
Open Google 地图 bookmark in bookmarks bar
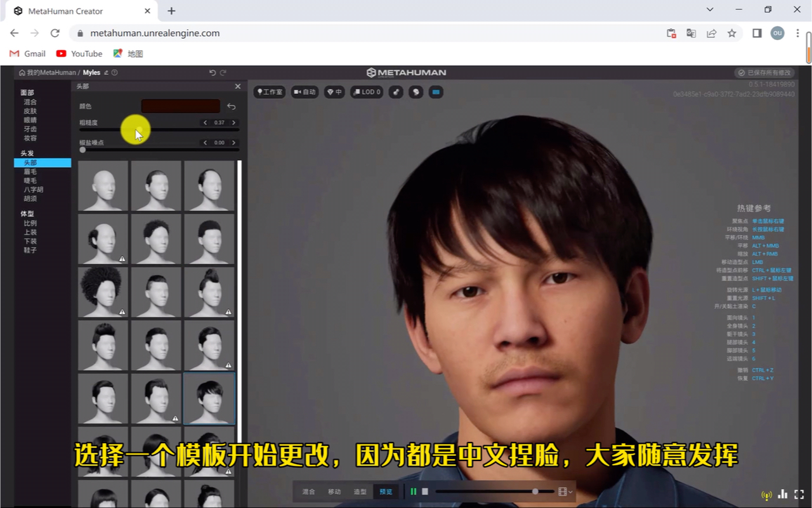pos(128,53)
